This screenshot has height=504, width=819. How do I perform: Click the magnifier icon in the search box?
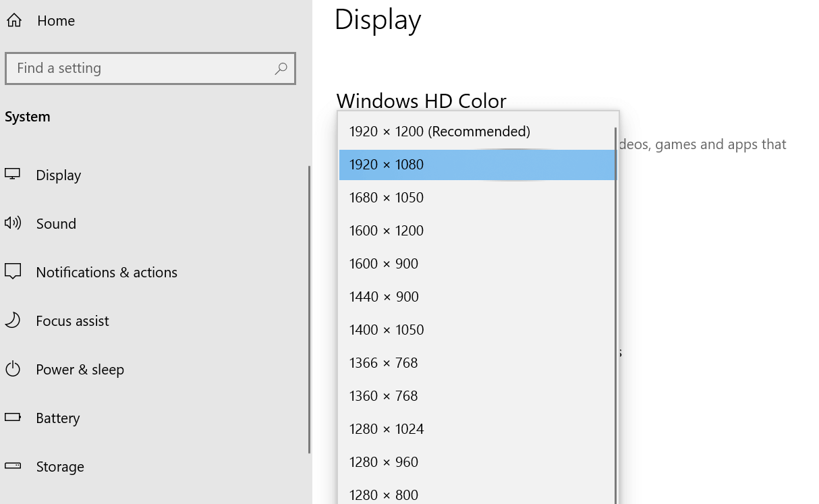coord(281,68)
